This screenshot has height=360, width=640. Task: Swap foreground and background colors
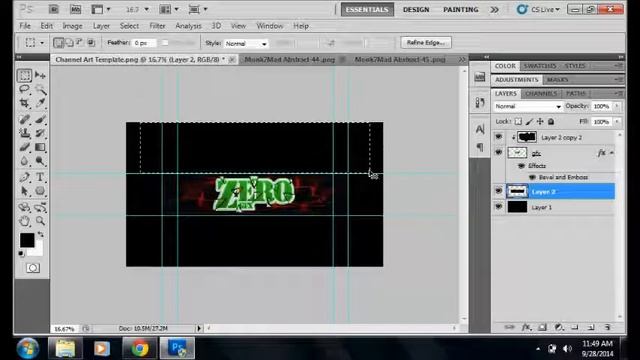(x=40, y=234)
